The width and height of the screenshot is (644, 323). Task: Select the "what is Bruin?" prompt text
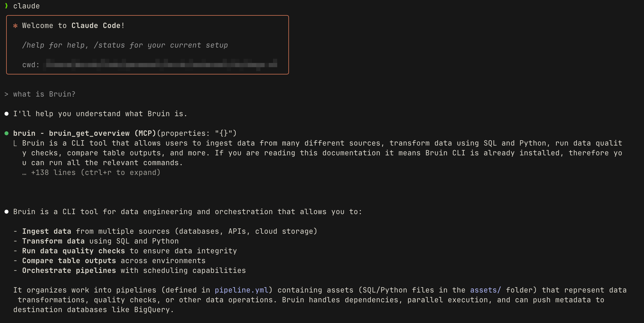pos(44,94)
